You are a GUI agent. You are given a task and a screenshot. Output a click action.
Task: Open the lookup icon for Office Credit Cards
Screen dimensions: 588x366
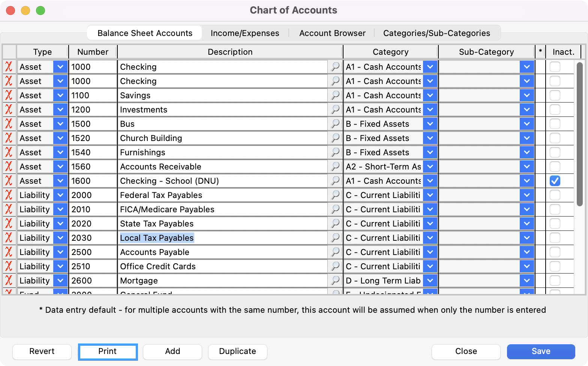coord(335,266)
